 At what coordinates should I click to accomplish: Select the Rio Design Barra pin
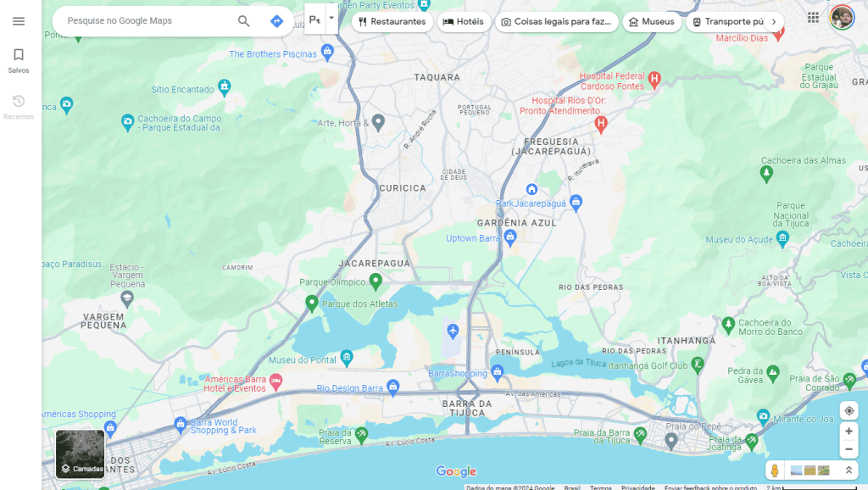point(393,387)
